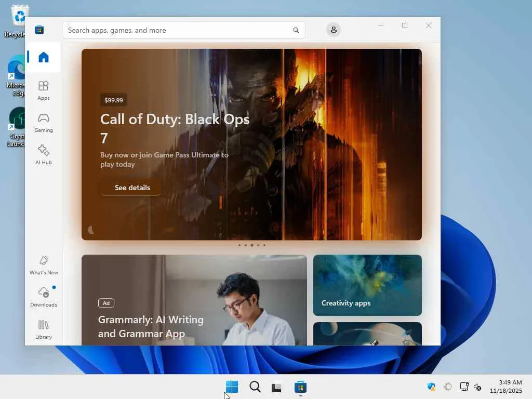Select the last dot under the hero banner
Viewport: 532px width, 399px height.
(264, 245)
